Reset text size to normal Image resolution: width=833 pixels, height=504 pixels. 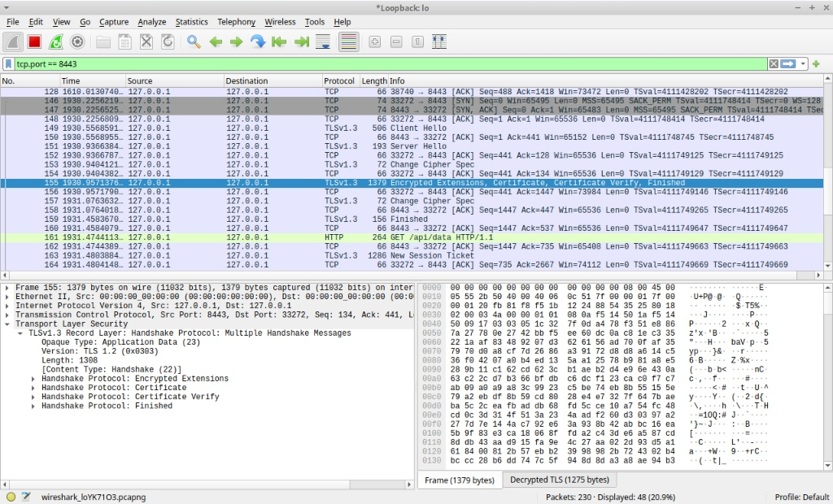(417, 42)
